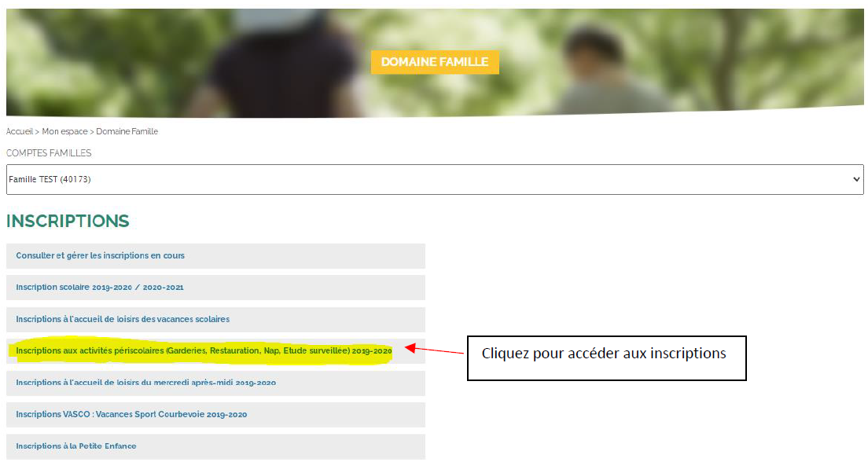Open the Famille TEST (40173) account dropdown
868x473 pixels.
435,179
